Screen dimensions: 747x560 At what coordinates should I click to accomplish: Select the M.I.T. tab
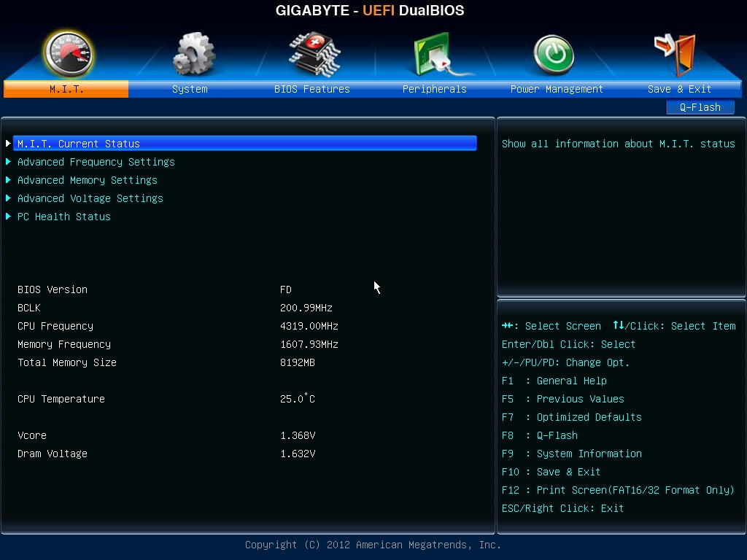click(66, 89)
